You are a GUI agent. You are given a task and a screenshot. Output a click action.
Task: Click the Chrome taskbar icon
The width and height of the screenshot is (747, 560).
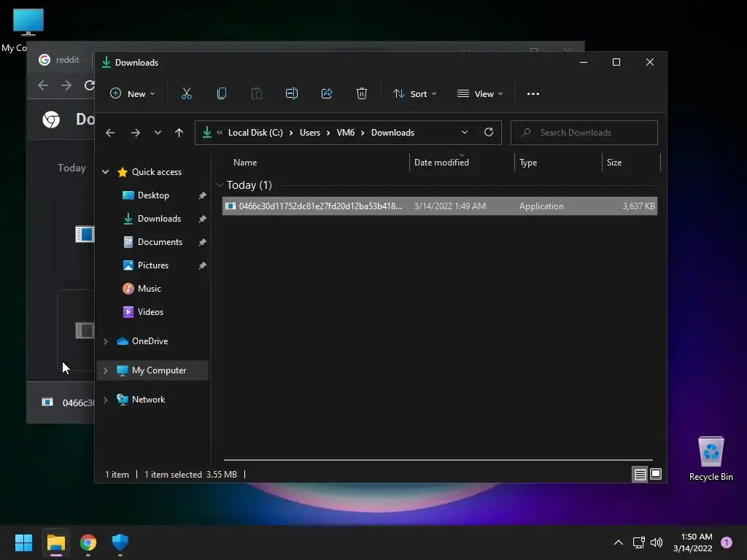(88, 542)
